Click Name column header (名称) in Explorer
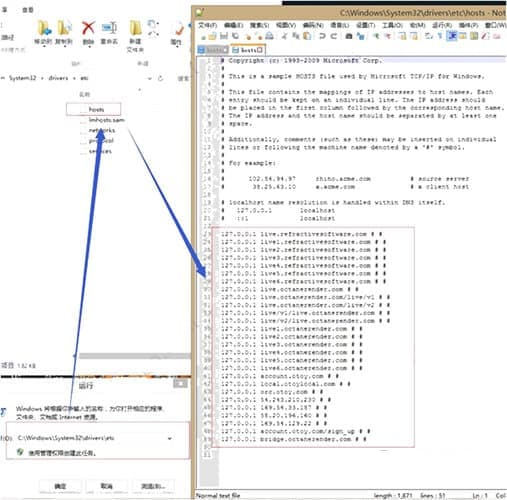507x500 pixels. pos(84,94)
